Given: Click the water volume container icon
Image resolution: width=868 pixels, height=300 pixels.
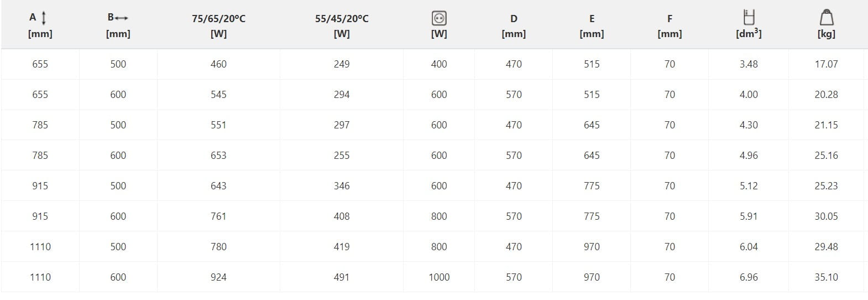Looking at the screenshot, I should pyautogui.click(x=749, y=17).
